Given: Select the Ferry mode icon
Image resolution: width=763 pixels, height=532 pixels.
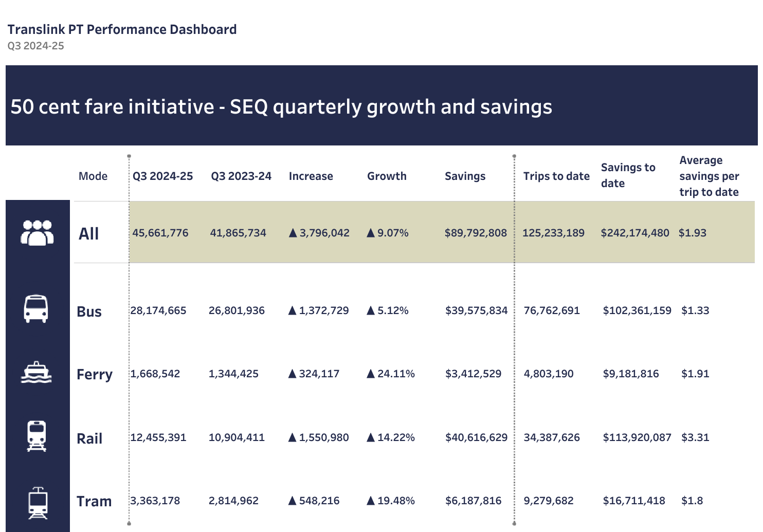Looking at the screenshot, I should pyautogui.click(x=36, y=373).
